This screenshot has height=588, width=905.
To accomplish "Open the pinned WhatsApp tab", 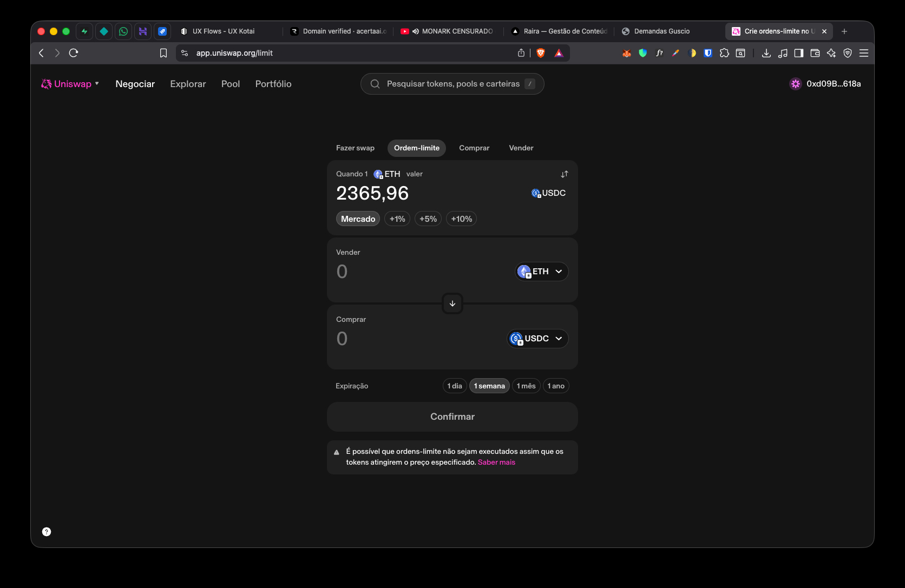I will click(123, 31).
